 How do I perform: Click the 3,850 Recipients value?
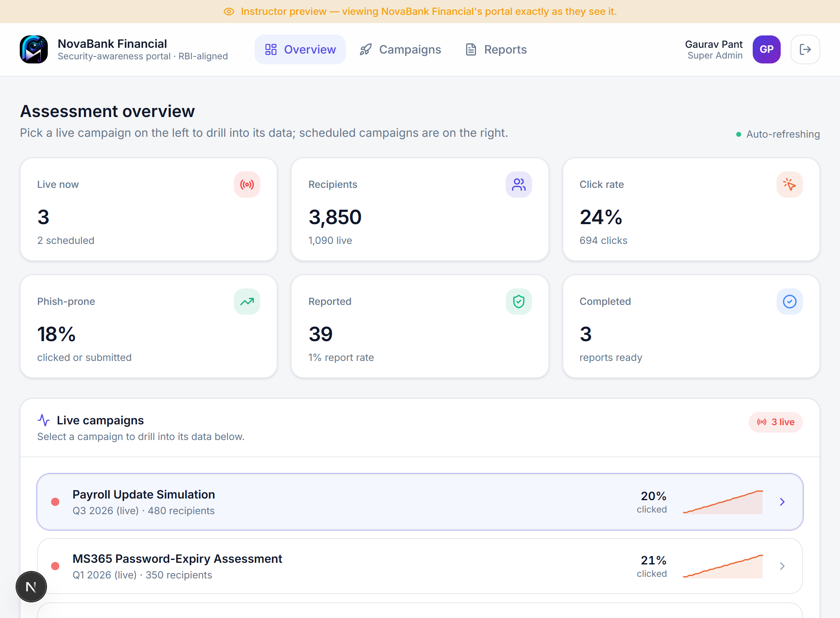335,217
